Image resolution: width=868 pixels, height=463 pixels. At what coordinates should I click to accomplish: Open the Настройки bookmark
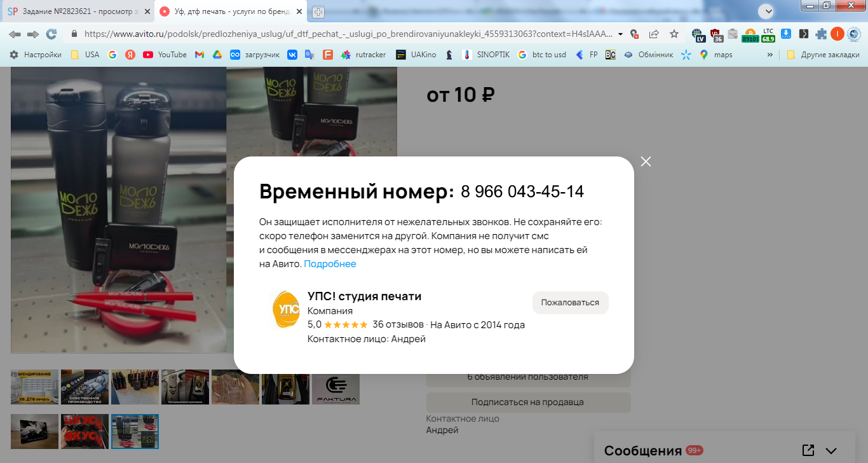coord(36,55)
